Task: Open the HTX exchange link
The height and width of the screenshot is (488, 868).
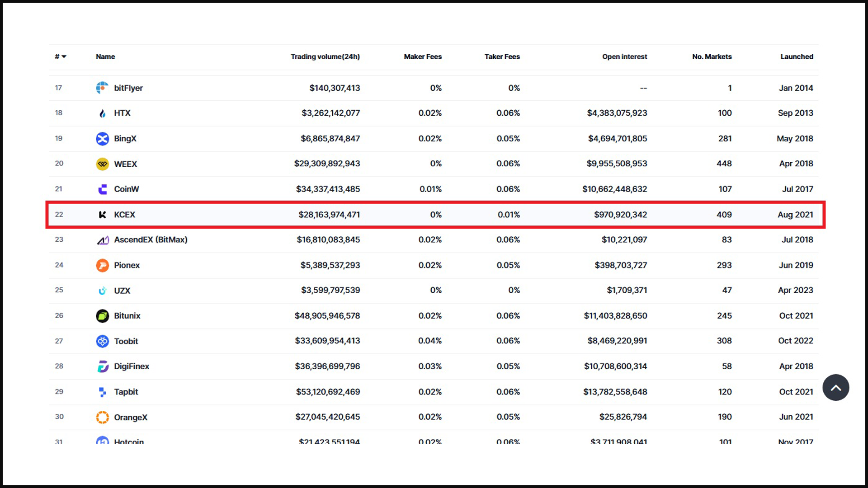Action: click(x=122, y=113)
